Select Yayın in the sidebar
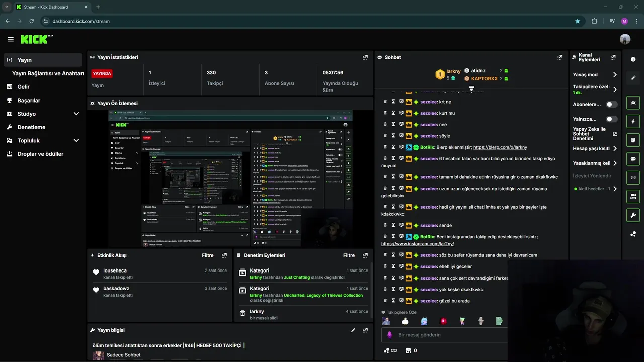 click(x=43, y=60)
